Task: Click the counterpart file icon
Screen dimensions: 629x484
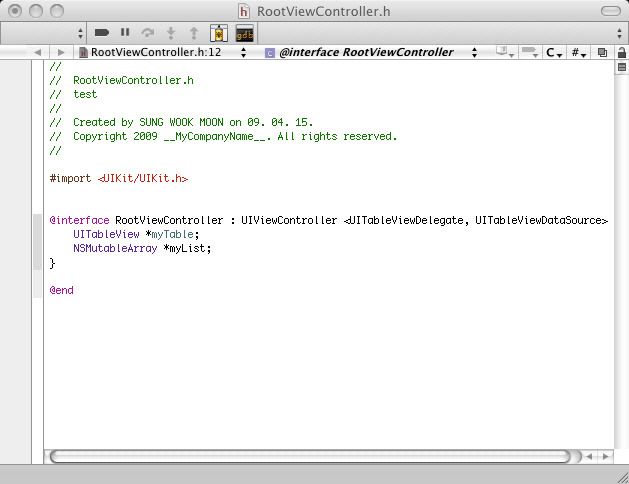Action: (602, 53)
